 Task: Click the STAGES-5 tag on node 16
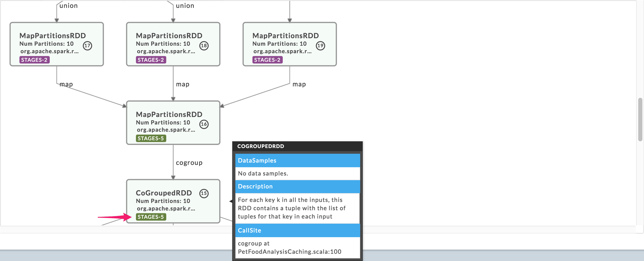(x=151, y=138)
